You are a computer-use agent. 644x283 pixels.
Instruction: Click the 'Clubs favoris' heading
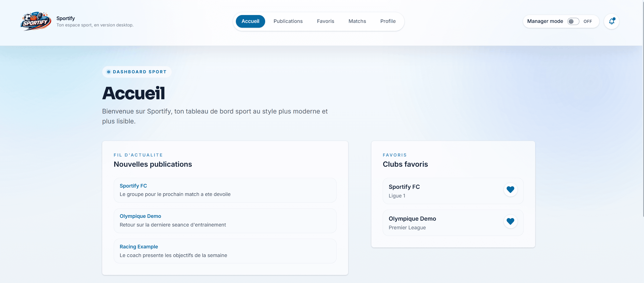coord(405,164)
